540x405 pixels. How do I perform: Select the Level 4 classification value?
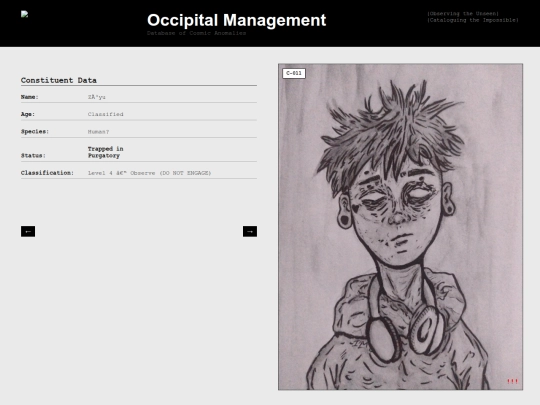[149, 173]
